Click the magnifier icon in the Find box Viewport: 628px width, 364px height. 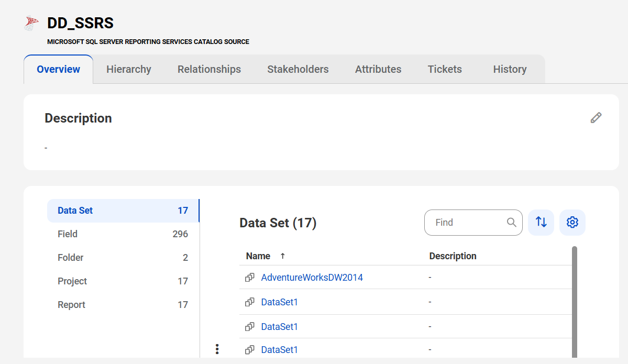point(511,222)
